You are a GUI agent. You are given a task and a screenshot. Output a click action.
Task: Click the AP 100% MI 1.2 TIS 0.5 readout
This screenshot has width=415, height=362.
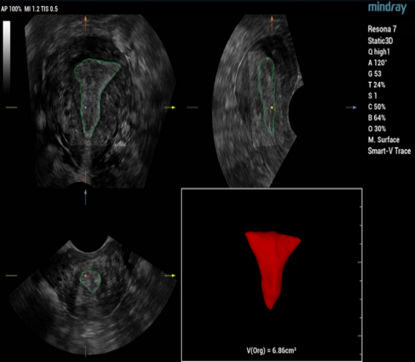(x=29, y=9)
